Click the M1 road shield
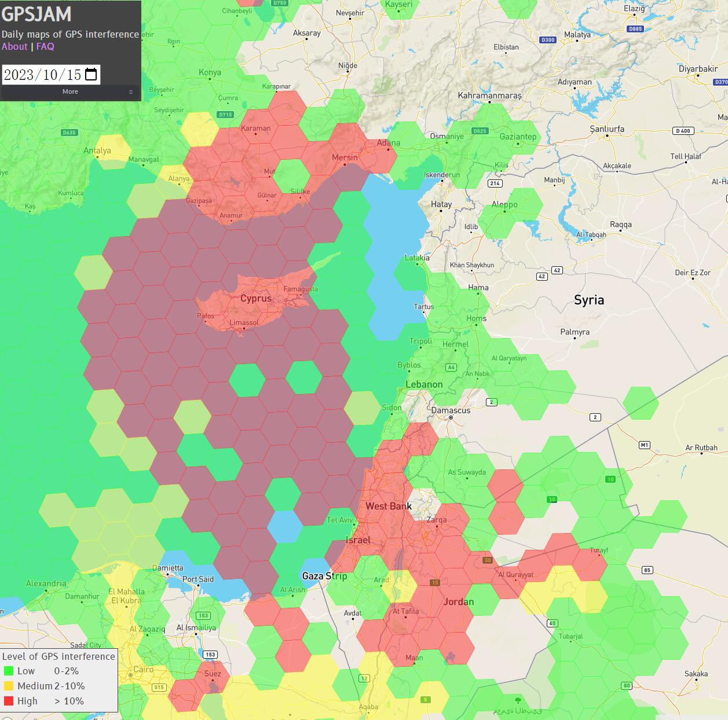 pyautogui.click(x=645, y=445)
